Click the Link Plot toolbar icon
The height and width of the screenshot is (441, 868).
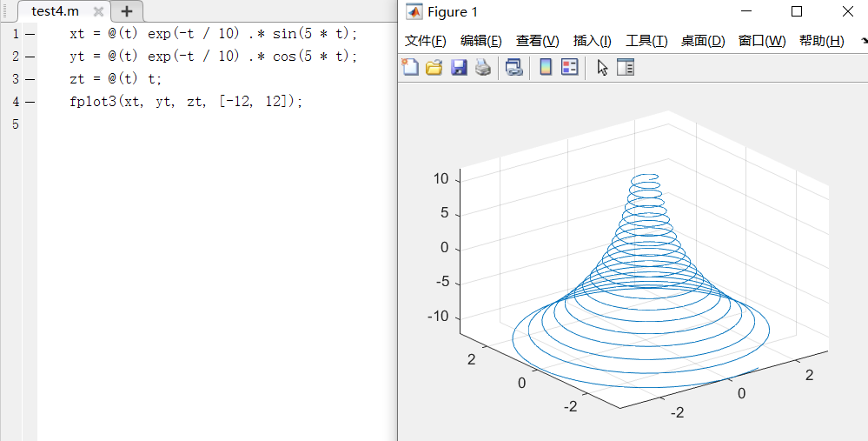(x=514, y=68)
